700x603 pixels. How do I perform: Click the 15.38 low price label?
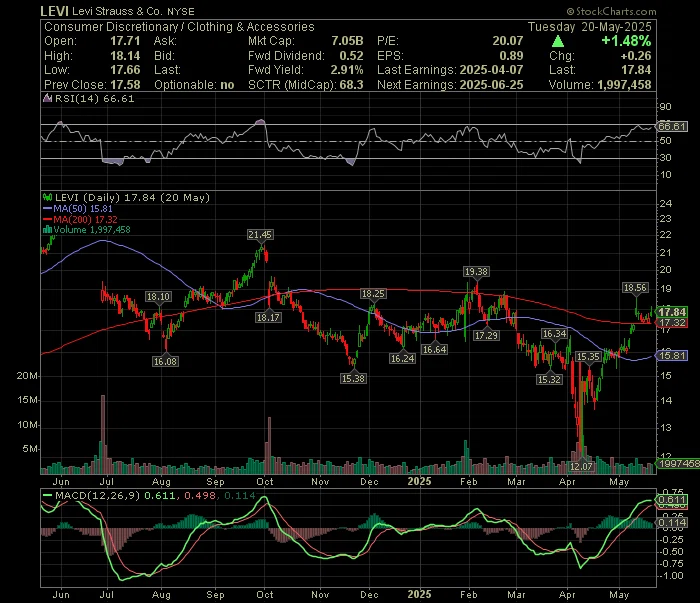353,379
